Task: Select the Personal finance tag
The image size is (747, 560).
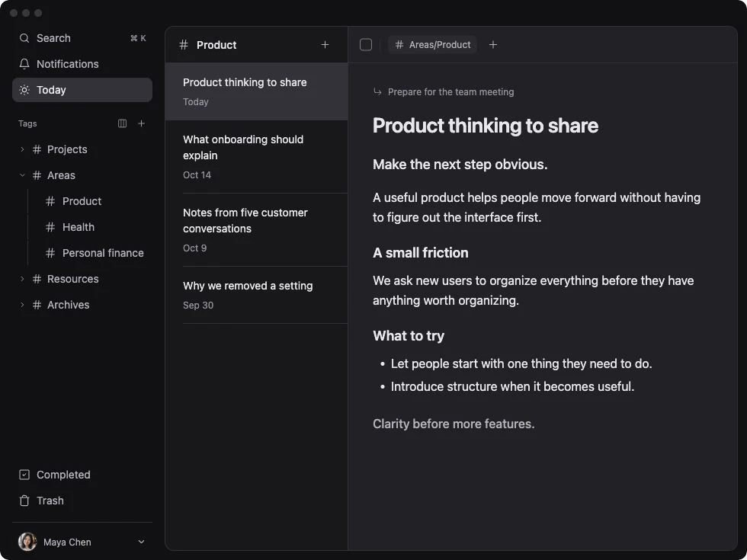Action: [103, 253]
